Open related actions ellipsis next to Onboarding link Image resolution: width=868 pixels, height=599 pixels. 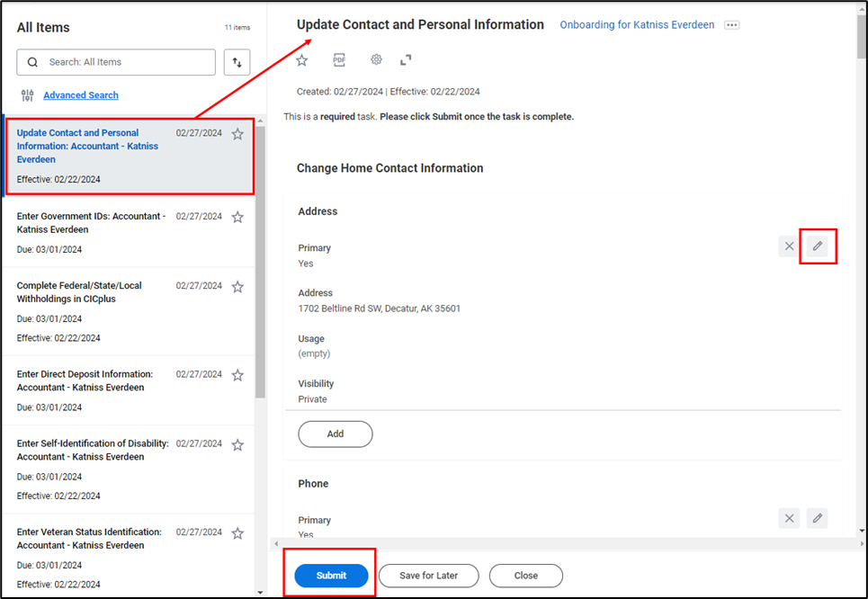731,25
